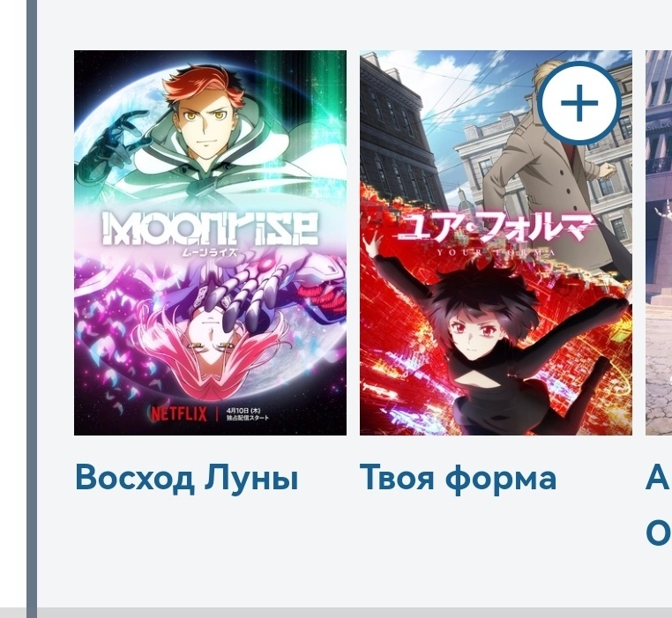
Task: Click the vertical slate bar on left edge
Action: (x=32, y=309)
